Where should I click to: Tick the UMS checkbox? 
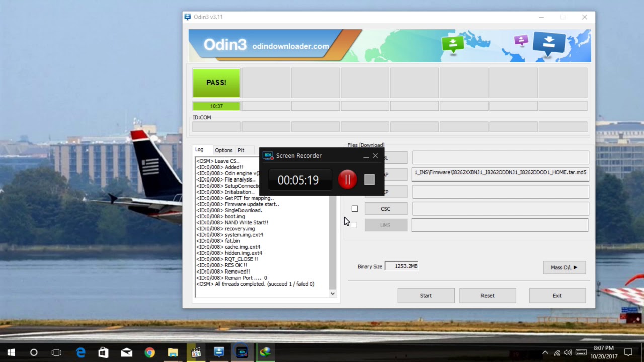tap(354, 225)
